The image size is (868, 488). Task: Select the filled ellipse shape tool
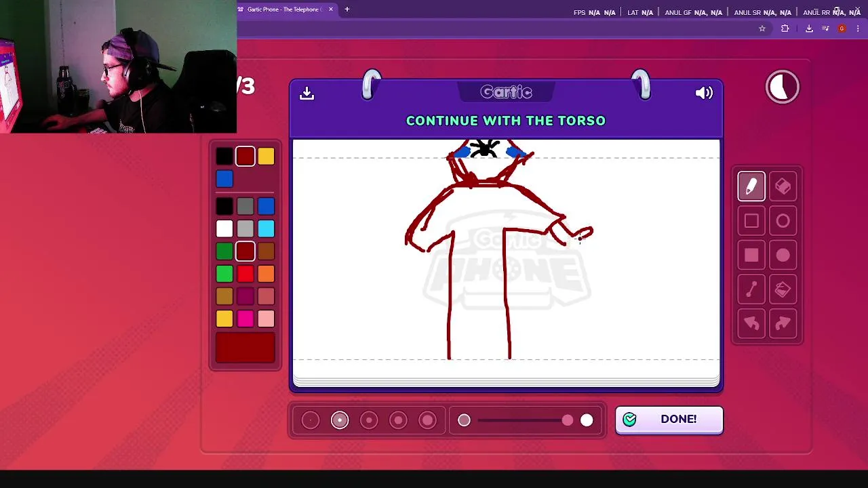point(783,256)
